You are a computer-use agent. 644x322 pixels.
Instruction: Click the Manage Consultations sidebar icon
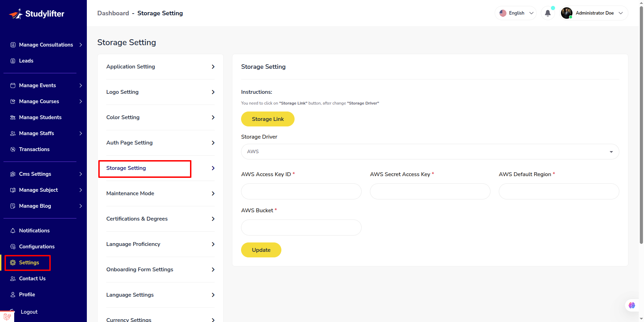(13, 45)
